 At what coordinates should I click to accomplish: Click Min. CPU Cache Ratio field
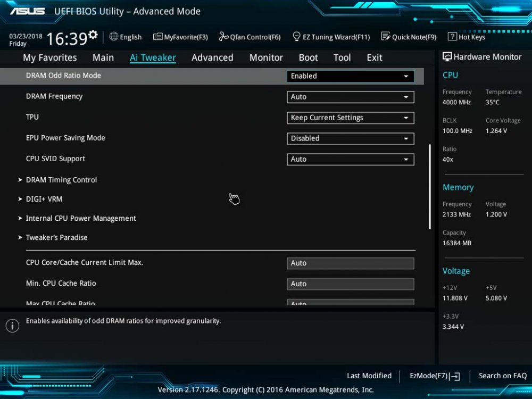tap(350, 284)
